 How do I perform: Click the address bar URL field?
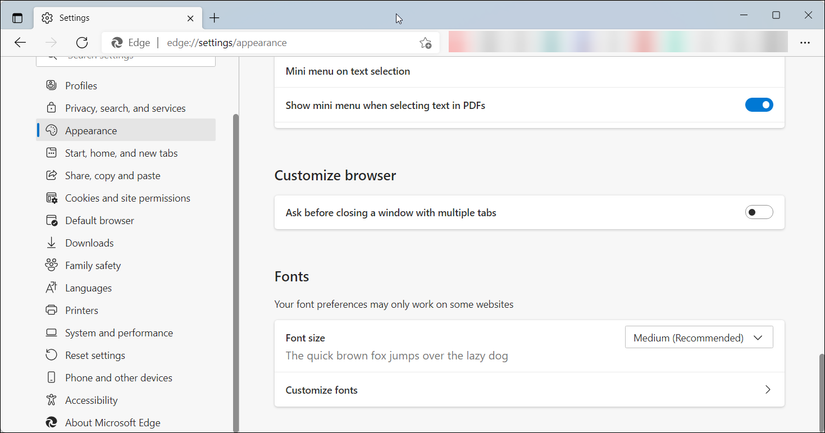[280, 43]
